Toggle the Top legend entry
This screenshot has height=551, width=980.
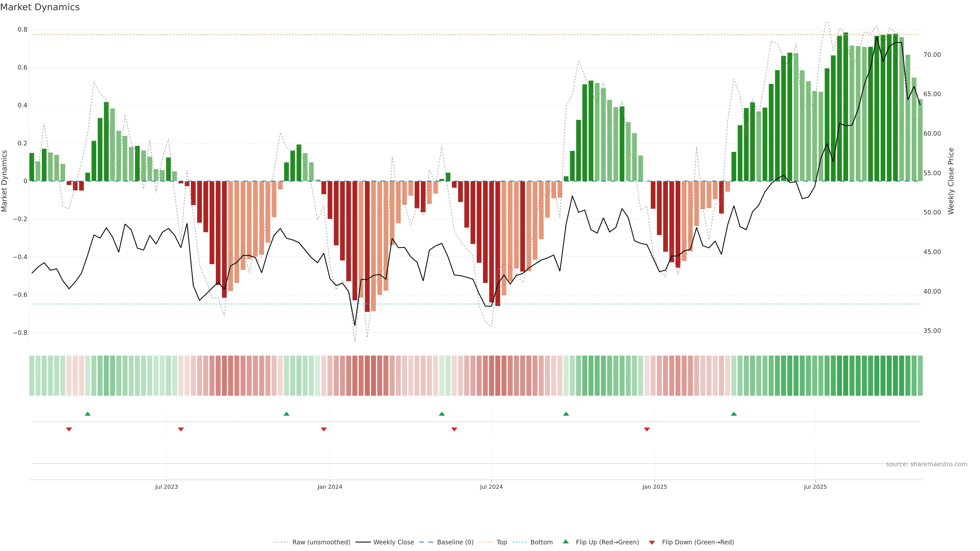(501, 542)
